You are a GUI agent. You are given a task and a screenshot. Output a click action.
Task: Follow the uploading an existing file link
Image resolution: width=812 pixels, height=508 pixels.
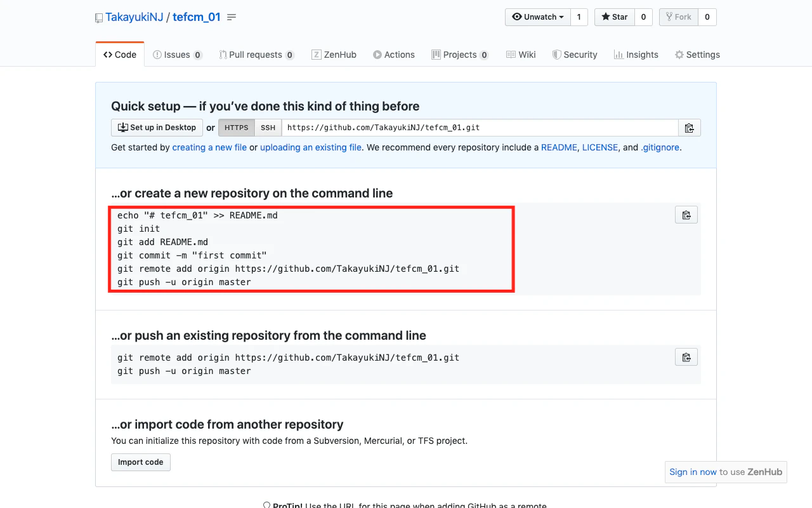[x=311, y=147]
